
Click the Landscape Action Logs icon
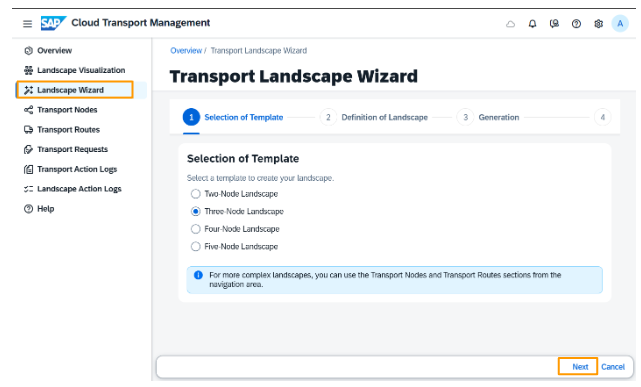pos(28,189)
